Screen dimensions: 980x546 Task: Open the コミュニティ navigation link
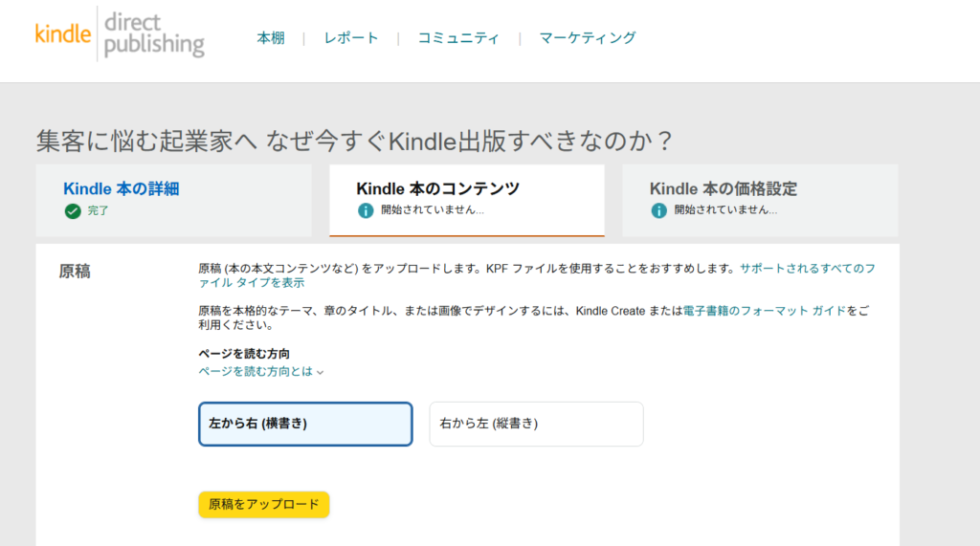coord(458,38)
